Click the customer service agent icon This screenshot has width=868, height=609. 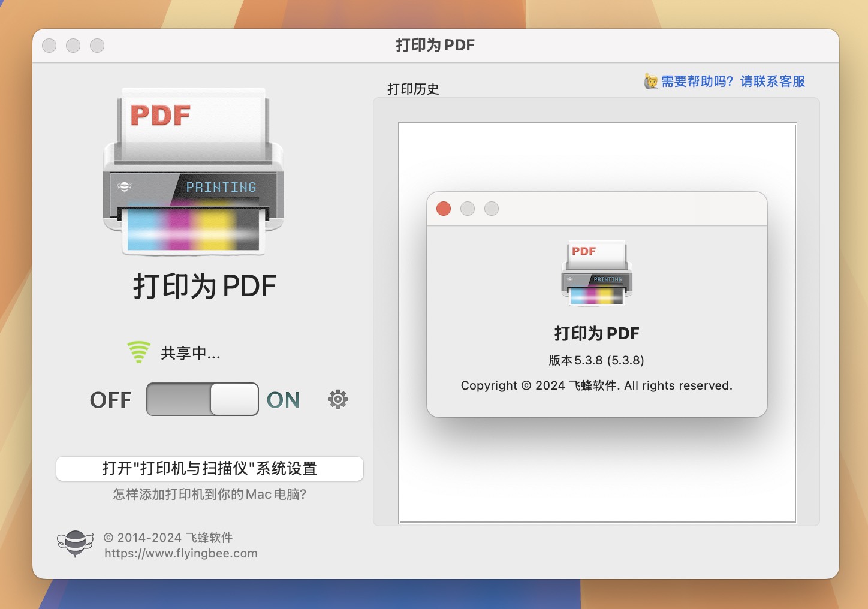651,81
